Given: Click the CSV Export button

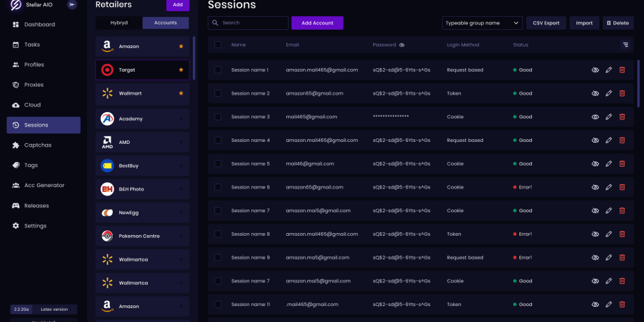Looking at the screenshot, I should [546, 23].
